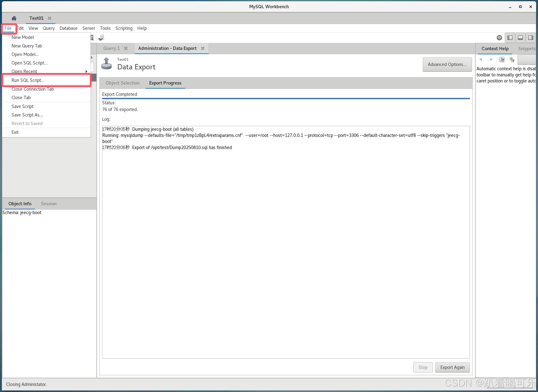
Task: Switch to the Object Selection tab
Action: pos(123,83)
